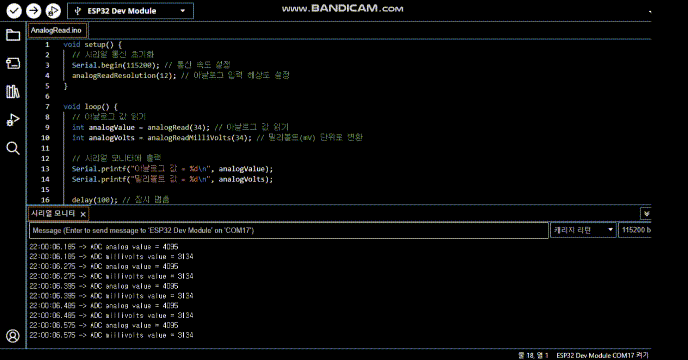Click the Serial.printf line printing analogVolts
Screen dimensions: 688x360
click(x=172, y=179)
